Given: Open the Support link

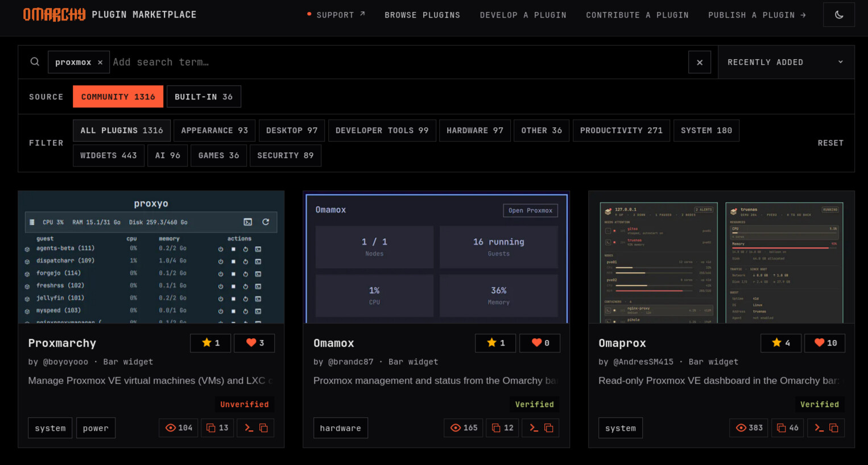Looking at the screenshot, I should pyautogui.click(x=336, y=15).
